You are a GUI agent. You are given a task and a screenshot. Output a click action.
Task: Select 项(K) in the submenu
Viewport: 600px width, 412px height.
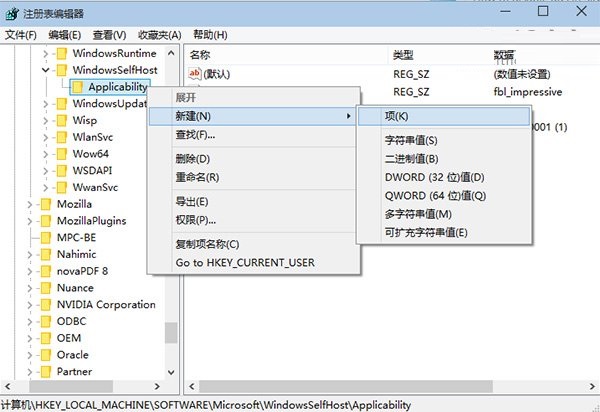coord(444,116)
